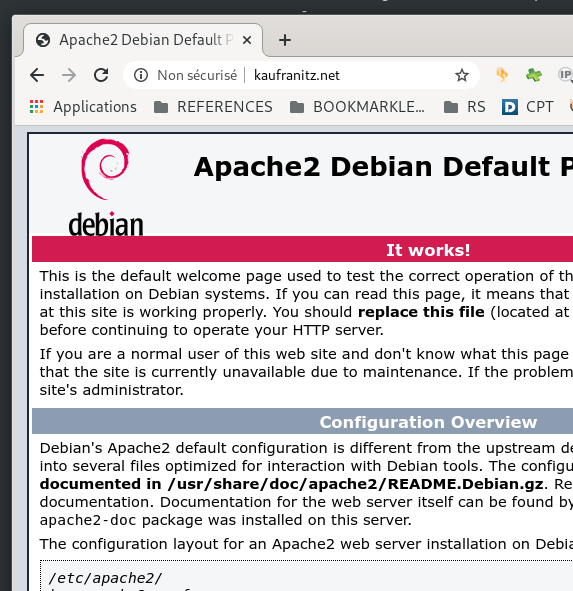Open the RS bookmark folder
Viewport: 573px width, 591px height.
(x=464, y=107)
